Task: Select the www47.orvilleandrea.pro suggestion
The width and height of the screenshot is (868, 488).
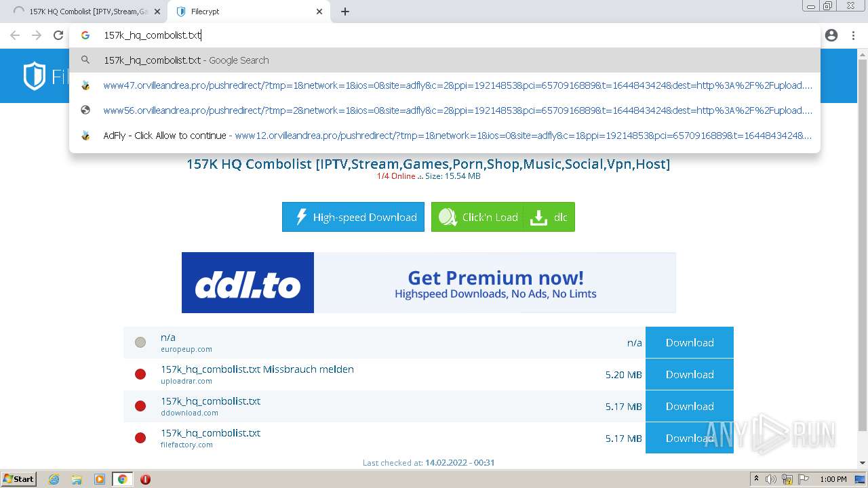Action: coord(444,85)
